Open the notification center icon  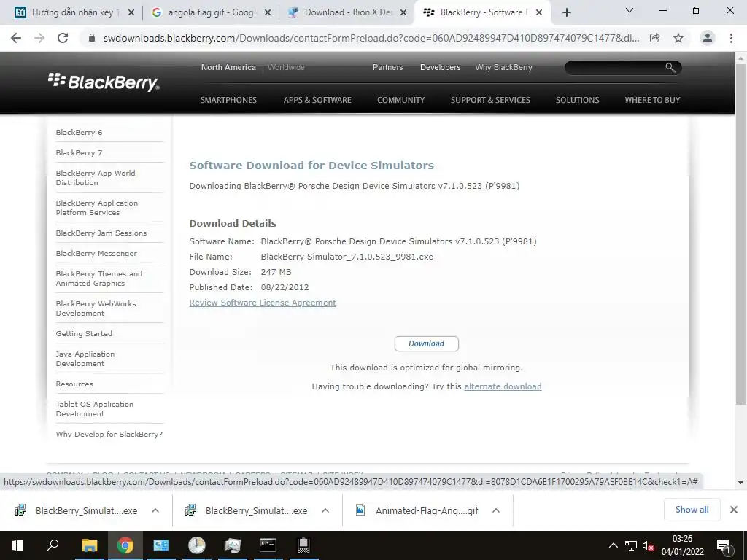724,545
